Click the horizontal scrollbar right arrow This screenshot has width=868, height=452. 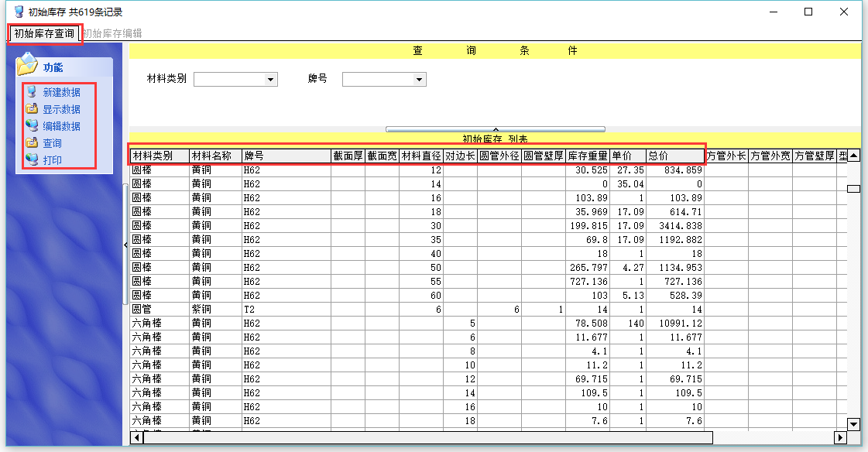tap(840, 437)
